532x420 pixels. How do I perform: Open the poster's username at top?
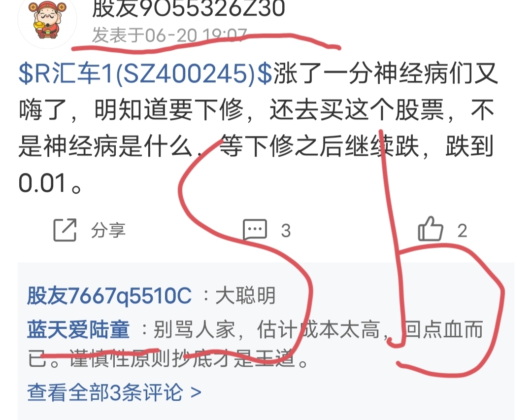pos(188,8)
